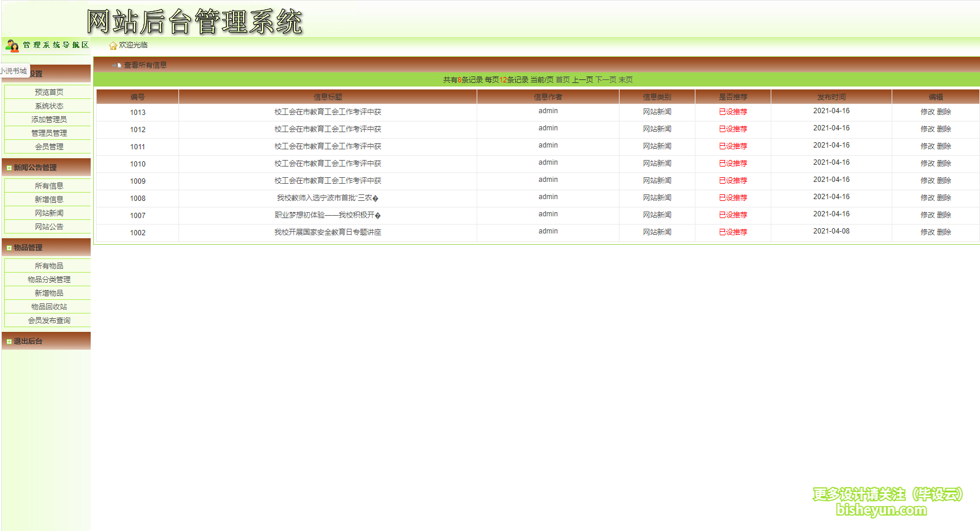
Task: Collapse the 新闻公告管理 section via its plus icon
Action: pos(9,168)
